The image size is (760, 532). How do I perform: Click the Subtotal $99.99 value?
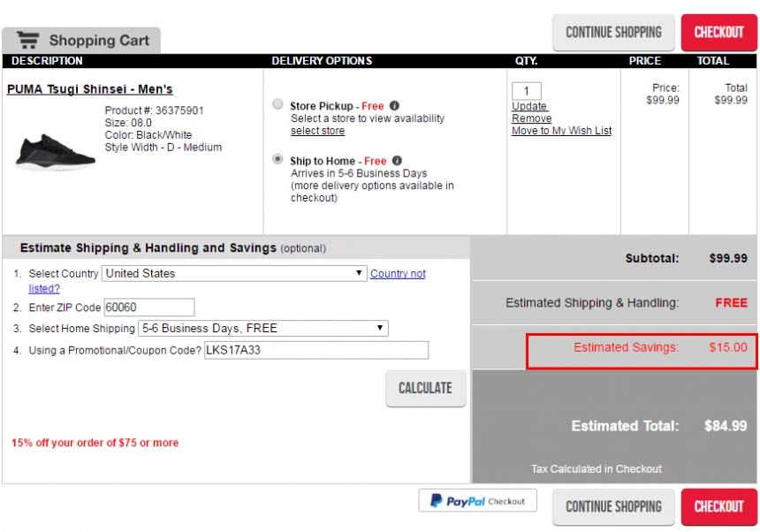[x=728, y=258]
